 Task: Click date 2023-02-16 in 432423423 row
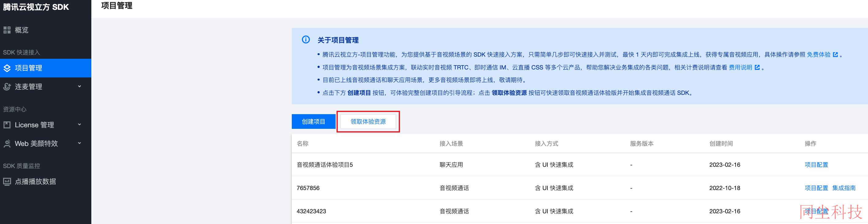coord(725,211)
